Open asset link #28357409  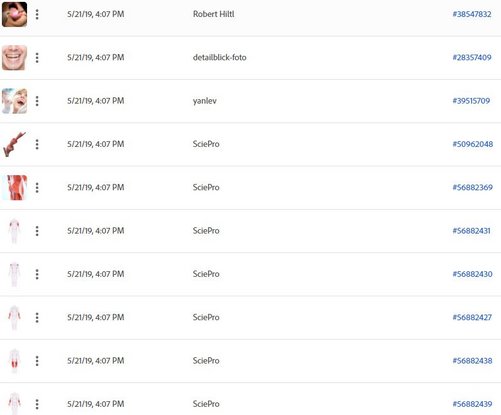click(472, 58)
